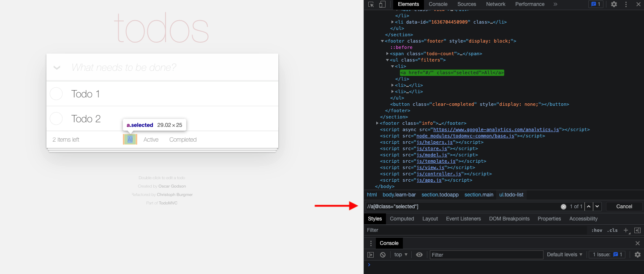This screenshot has width=644, height=274.
Task: Open the js/controller.js script link
Action: [439, 174]
